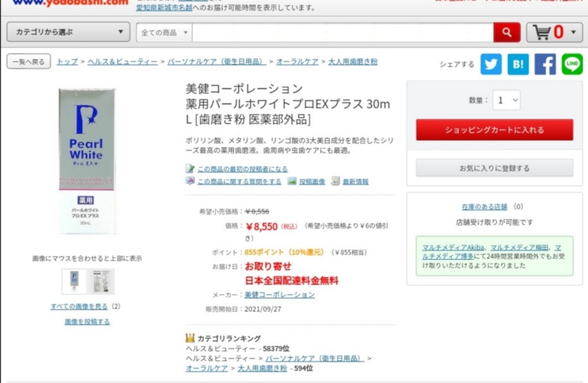Open the マルチメディア梅田 store link

[x=519, y=247]
